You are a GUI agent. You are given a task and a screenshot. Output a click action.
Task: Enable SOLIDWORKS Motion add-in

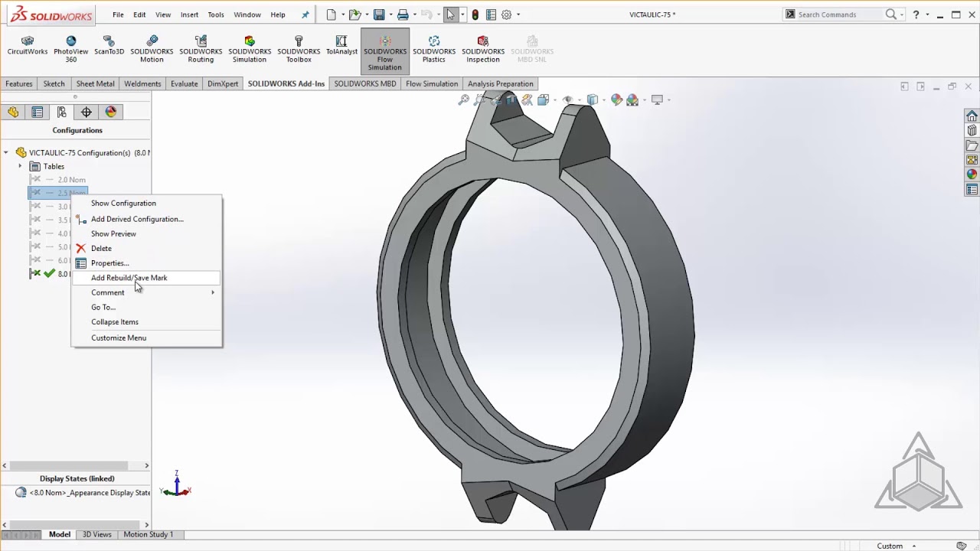click(152, 49)
